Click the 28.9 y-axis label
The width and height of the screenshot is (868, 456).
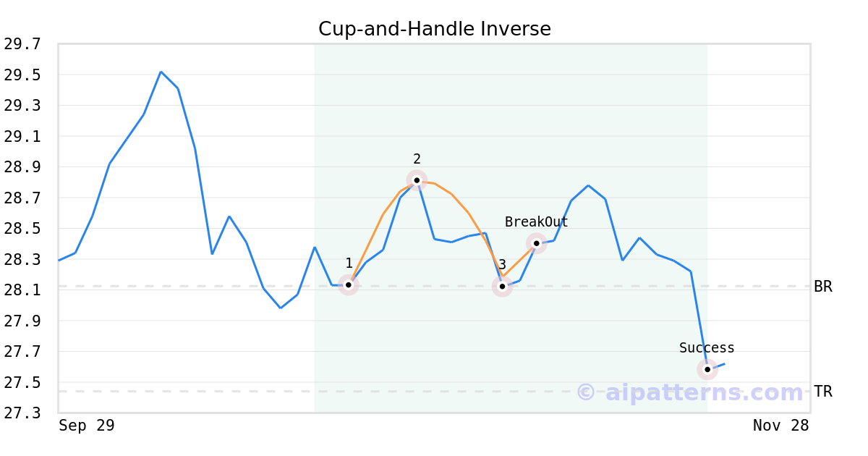(x=22, y=167)
